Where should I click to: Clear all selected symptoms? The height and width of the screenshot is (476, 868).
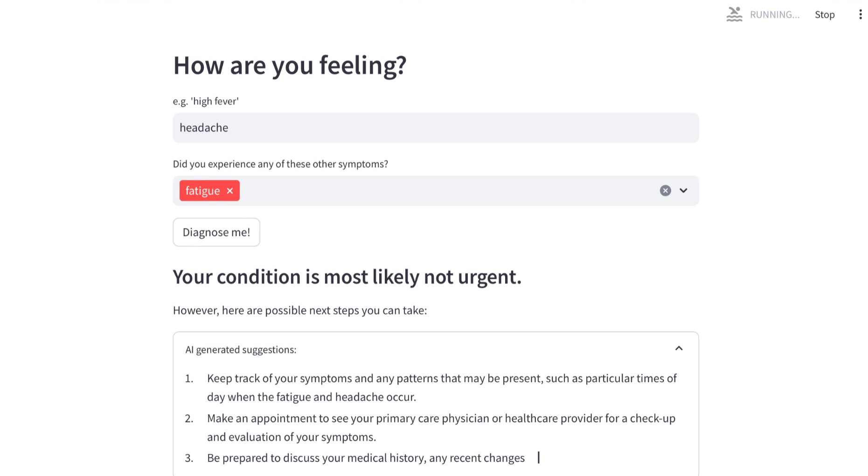pyautogui.click(x=665, y=191)
